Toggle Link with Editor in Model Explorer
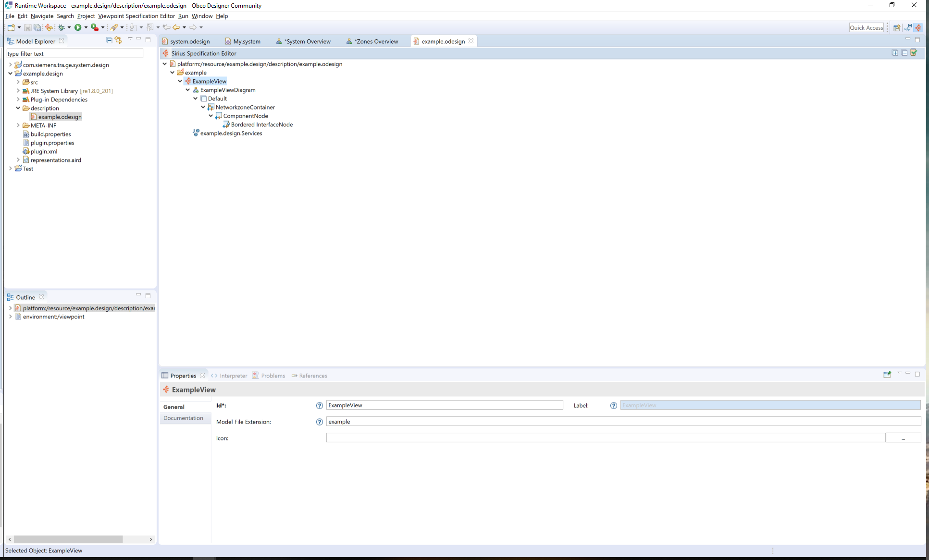Image resolution: width=929 pixels, height=560 pixels. (x=118, y=40)
